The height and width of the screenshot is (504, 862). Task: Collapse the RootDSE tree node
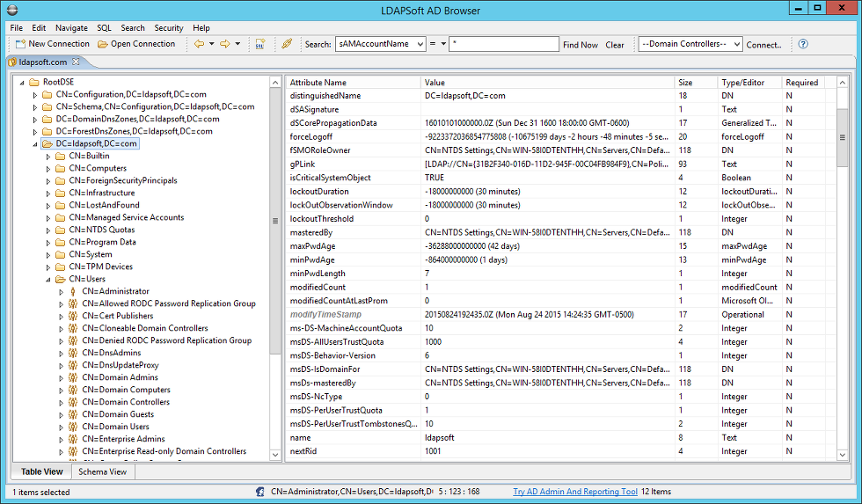click(x=22, y=83)
